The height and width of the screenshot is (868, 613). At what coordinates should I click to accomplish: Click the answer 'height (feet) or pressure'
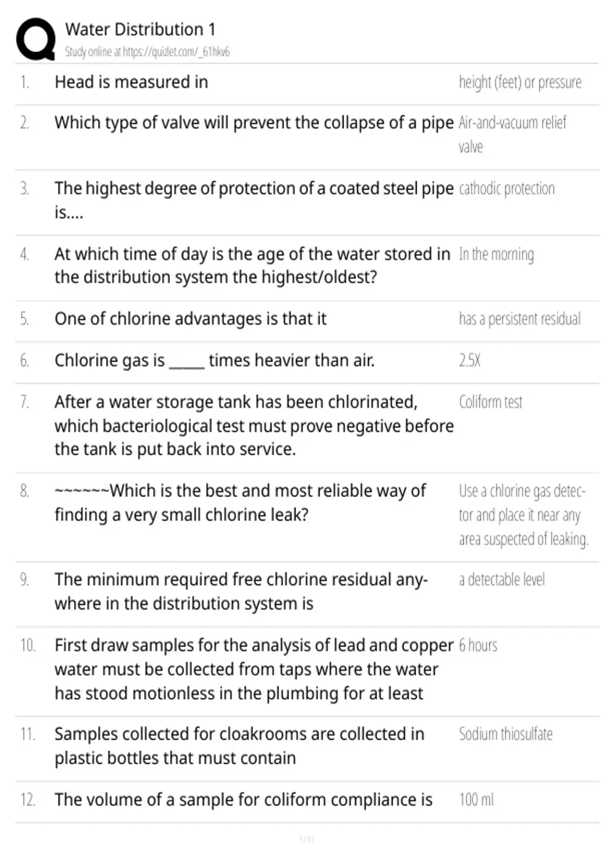[520, 82]
